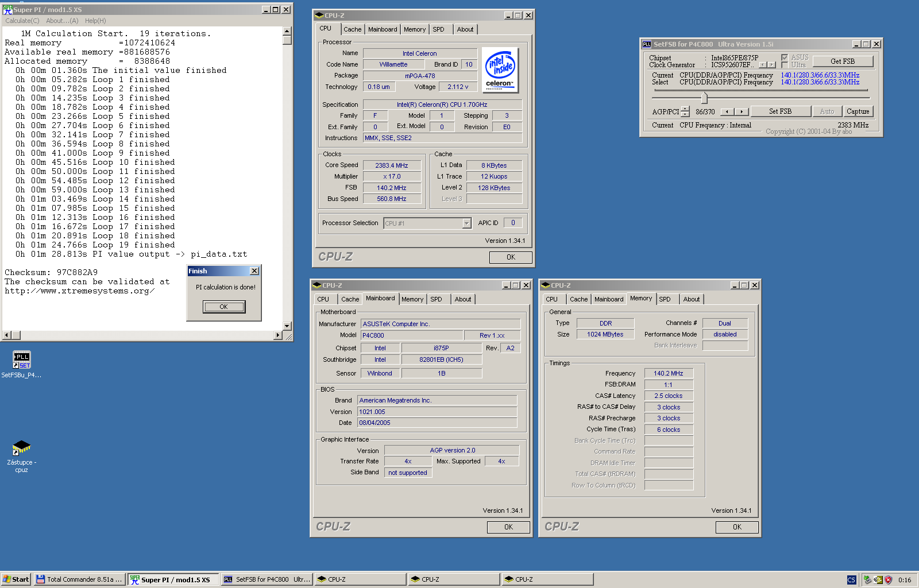Switch to CPU tab in Mainboard CPU-Z window

point(323,299)
